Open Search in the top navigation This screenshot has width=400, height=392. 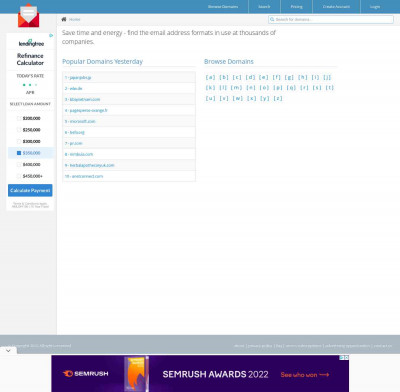(264, 7)
